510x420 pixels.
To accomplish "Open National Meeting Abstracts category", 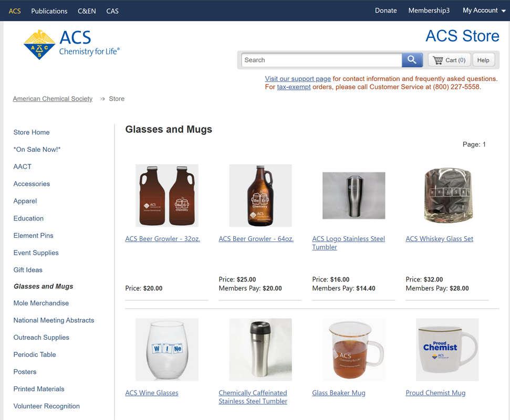I will 54,321.
